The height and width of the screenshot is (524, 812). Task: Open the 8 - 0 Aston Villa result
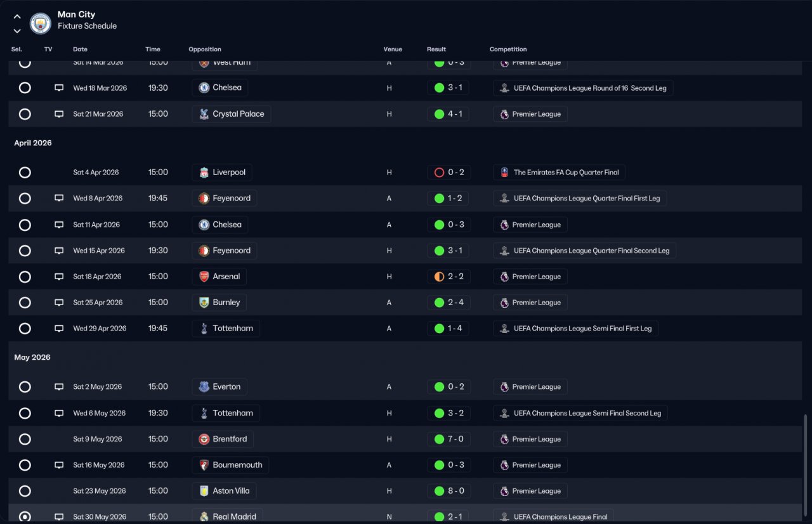(x=449, y=491)
